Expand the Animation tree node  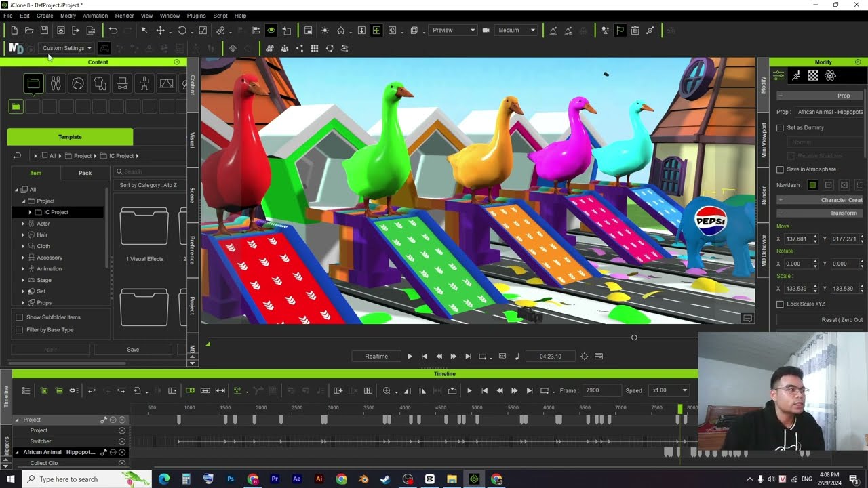23,269
